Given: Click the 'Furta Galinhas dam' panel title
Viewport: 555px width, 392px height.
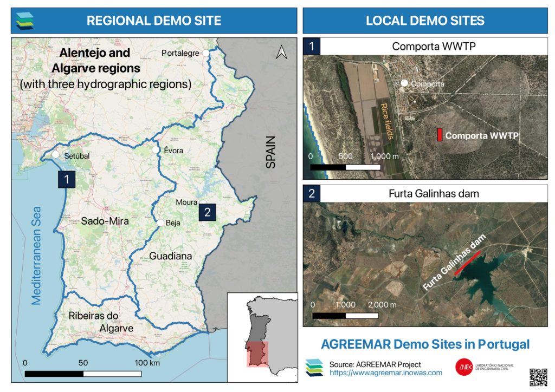Looking at the screenshot, I should [434, 194].
